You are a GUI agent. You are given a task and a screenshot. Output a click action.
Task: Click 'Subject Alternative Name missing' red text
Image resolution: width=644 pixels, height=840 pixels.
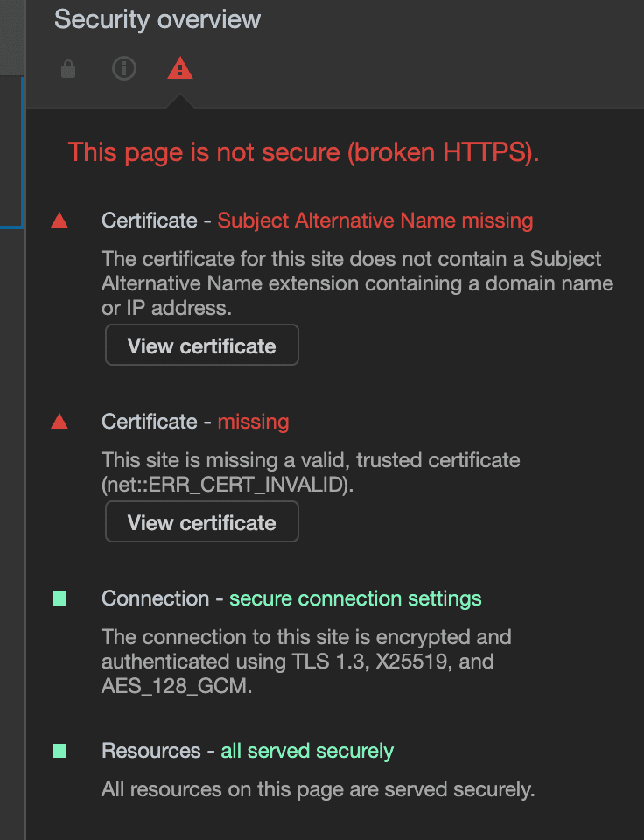click(375, 220)
